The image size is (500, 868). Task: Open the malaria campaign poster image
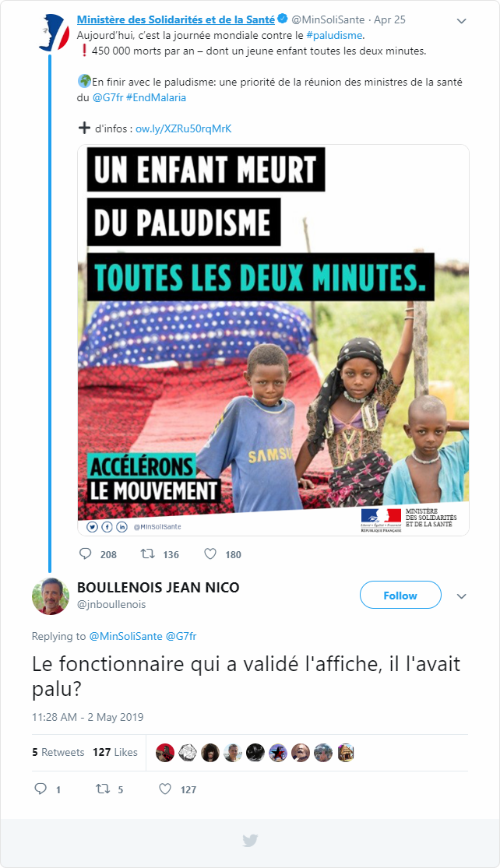[x=273, y=340]
